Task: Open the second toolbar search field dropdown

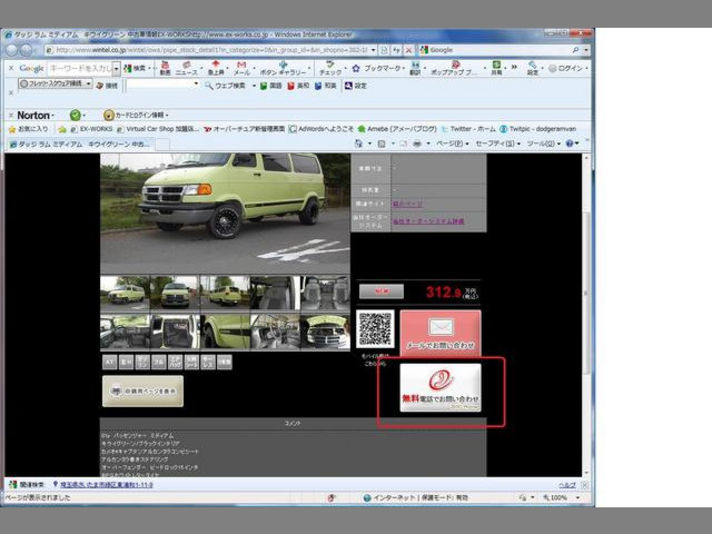Action: [196, 84]
